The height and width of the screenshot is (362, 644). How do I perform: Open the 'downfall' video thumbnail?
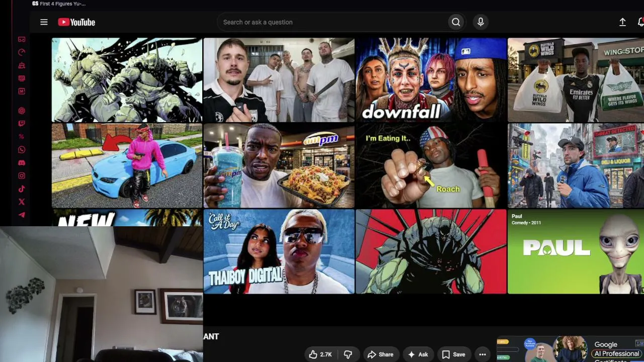click(x=431, y=80)
